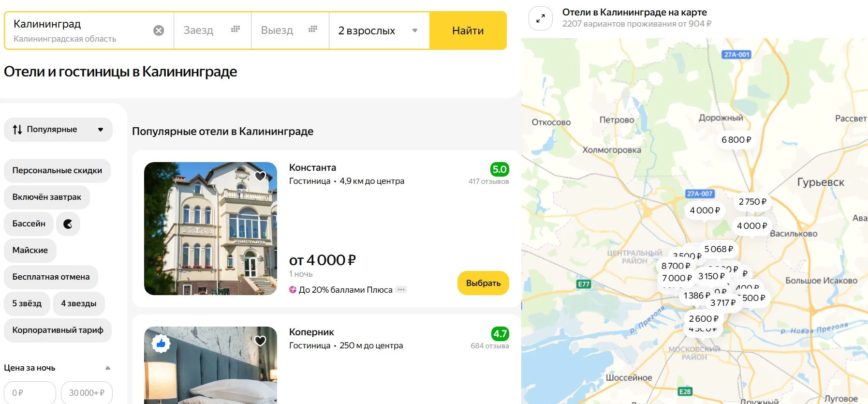Open 417 отзывов reviews
The image size is (868, 404).
click(x=488, y=181)
